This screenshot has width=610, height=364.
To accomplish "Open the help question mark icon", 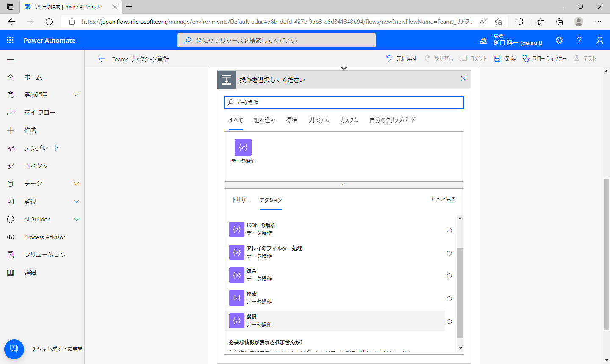I will pyautogui.click(x=579, y=40).
